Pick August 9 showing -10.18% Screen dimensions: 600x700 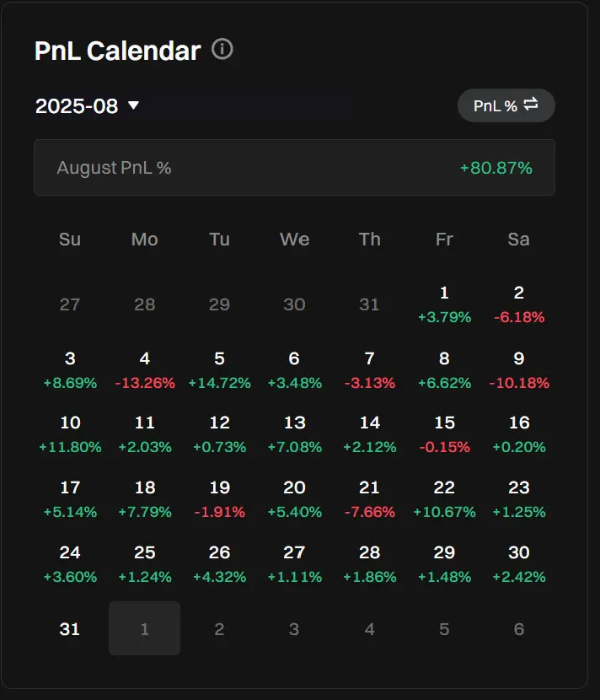point(519,370)
